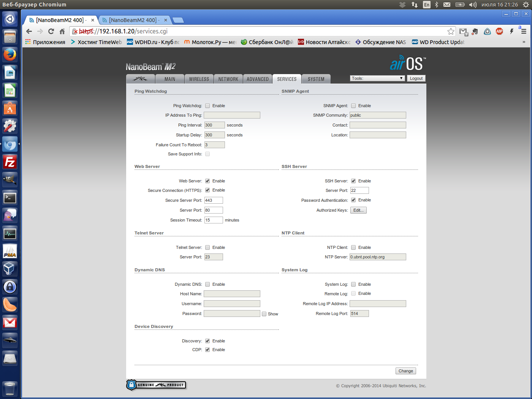Open the Evernote elephant extension
This screenshot has height=399, width=532.
point(475,32)
